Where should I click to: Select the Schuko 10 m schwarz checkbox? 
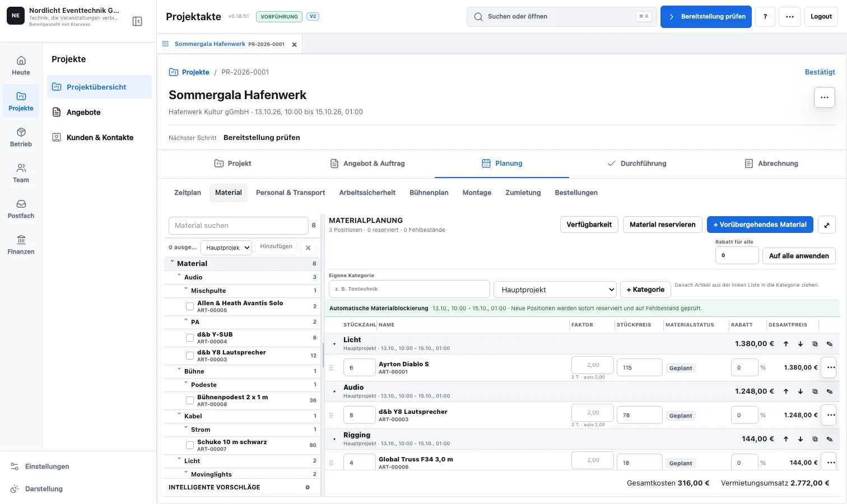(x=190, y=445)
